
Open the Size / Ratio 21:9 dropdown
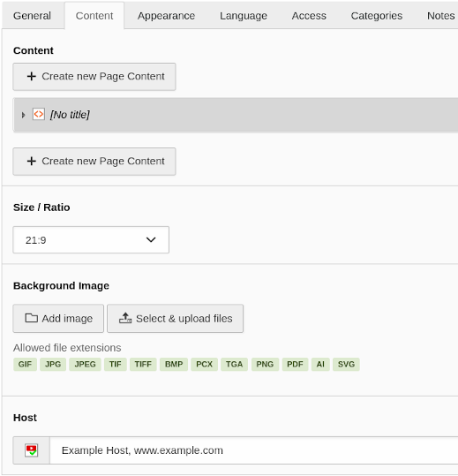91,240
